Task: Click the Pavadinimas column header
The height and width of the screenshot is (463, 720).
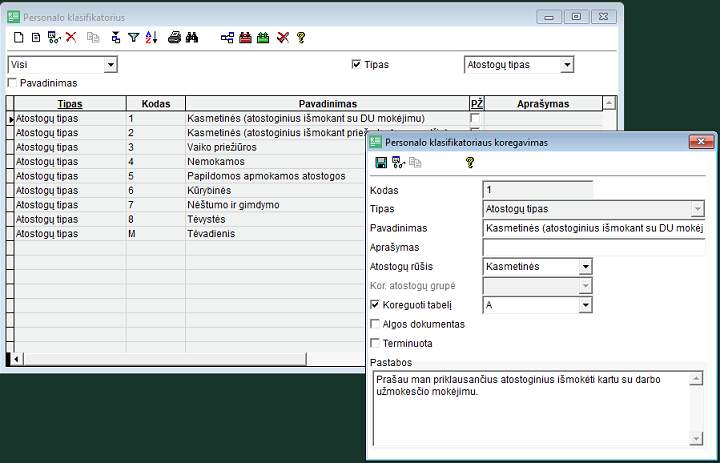Action: pyautogui.click(x=327, y=103)
